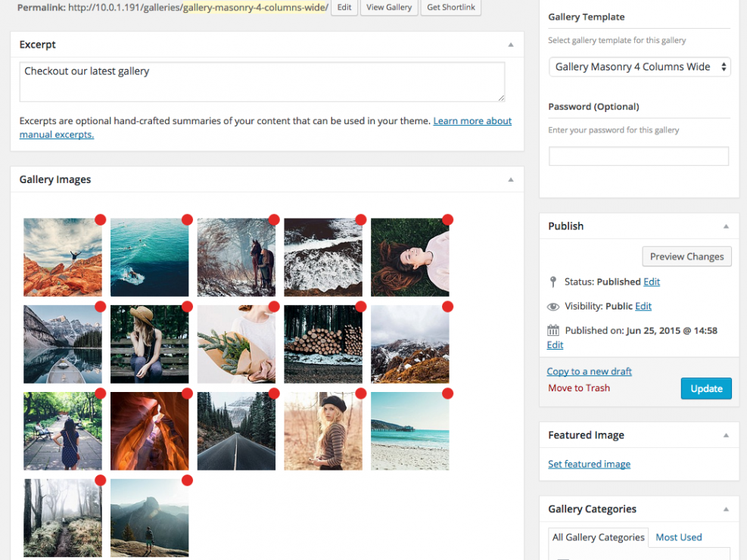Remove the orange rocks jumping person image

tap(101, 219)
